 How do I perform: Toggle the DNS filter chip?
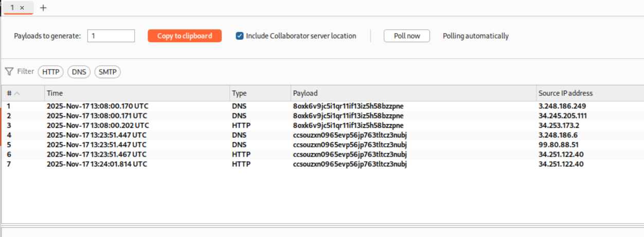79,72
